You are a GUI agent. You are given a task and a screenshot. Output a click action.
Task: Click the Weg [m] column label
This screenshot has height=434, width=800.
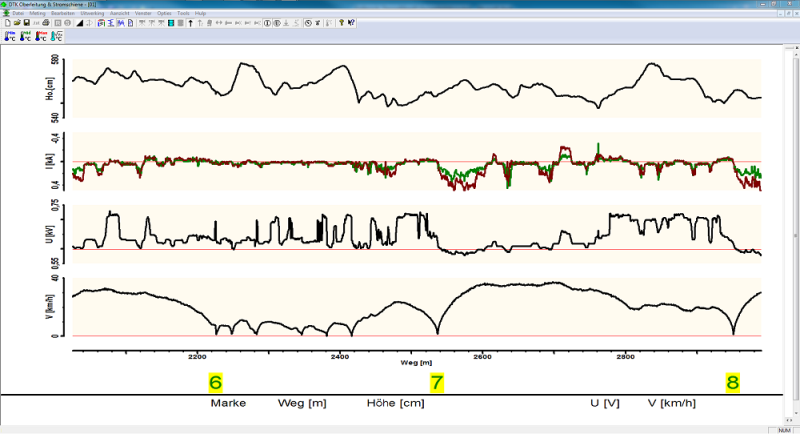click(x=302, y=403)
